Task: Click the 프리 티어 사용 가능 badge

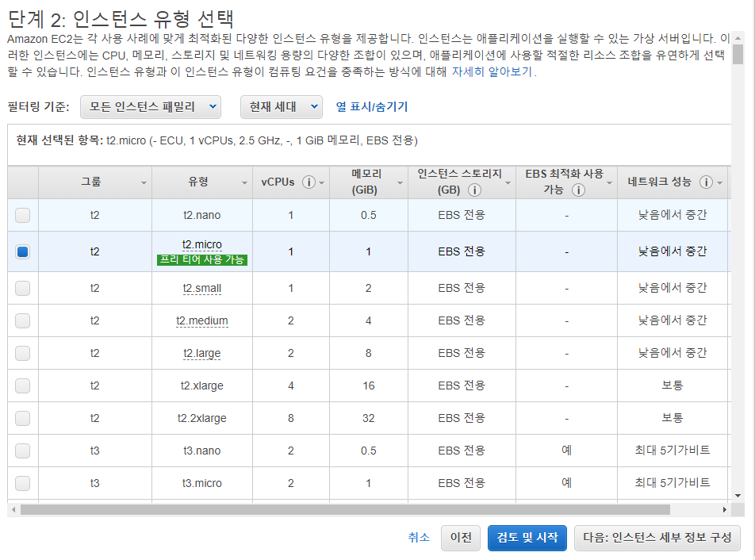Action: (x=201, y=260)
